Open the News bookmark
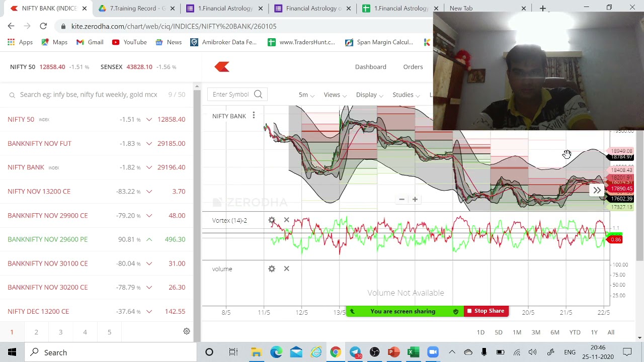This screenshot has height=362, width=644. click(x=169, y=42)
